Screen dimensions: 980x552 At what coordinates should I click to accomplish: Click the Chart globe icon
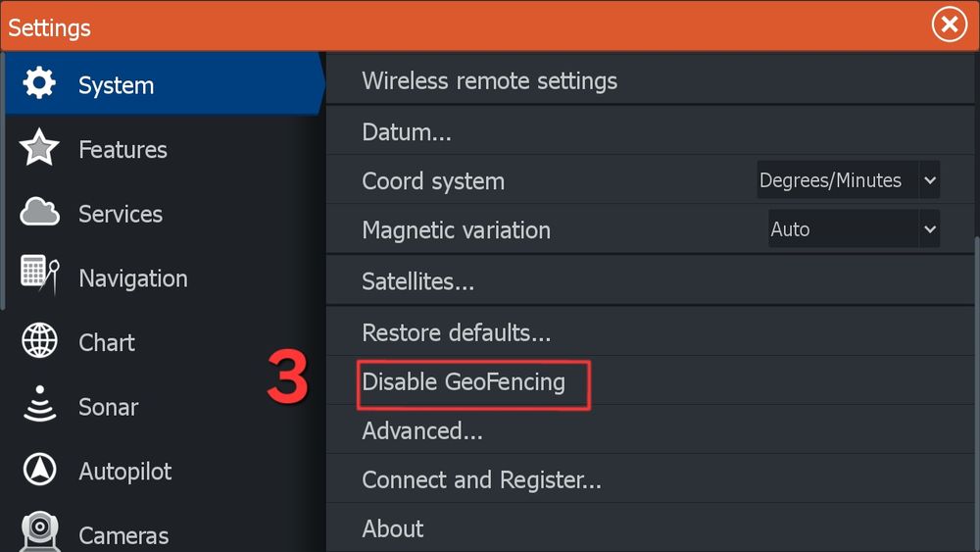tap(39, 342)
